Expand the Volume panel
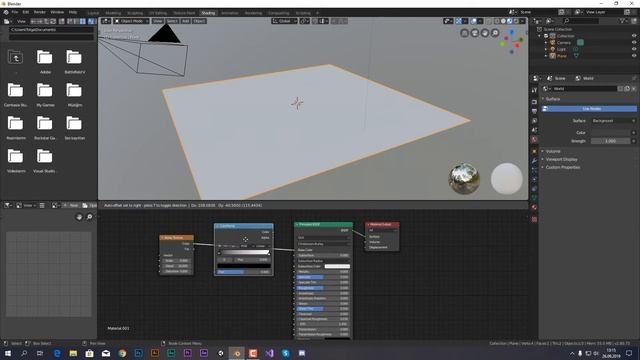The image size is (640, 360). (553, 151)
